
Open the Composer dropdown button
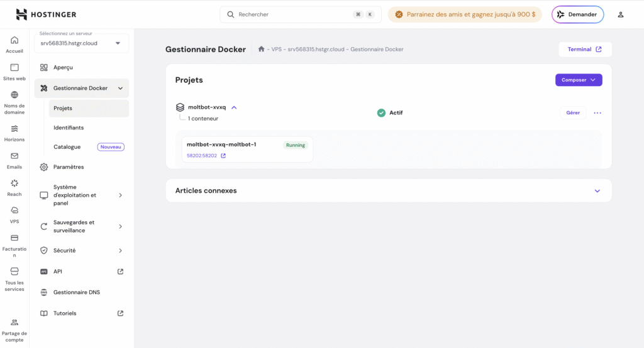tap(579, 80)
